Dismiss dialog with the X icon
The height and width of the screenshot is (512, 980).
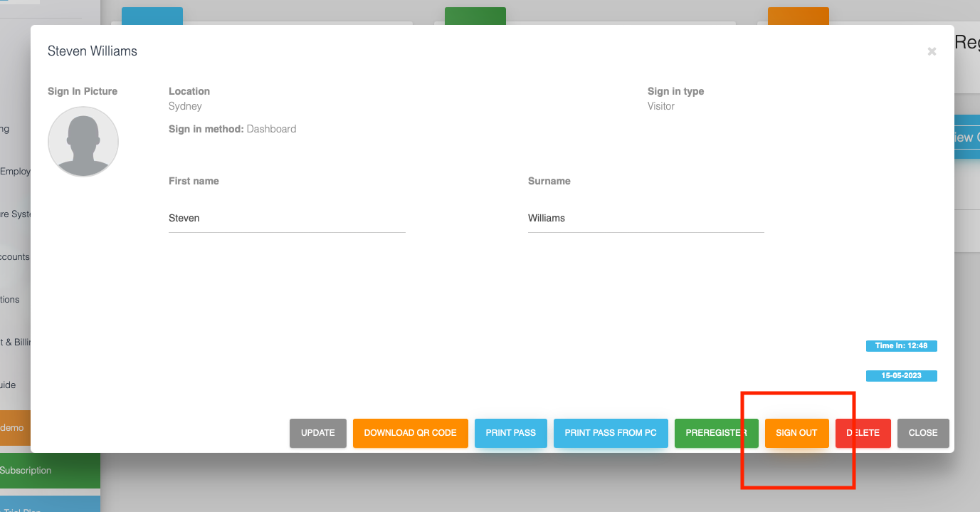pyautogui.click(x=932, y=51)
